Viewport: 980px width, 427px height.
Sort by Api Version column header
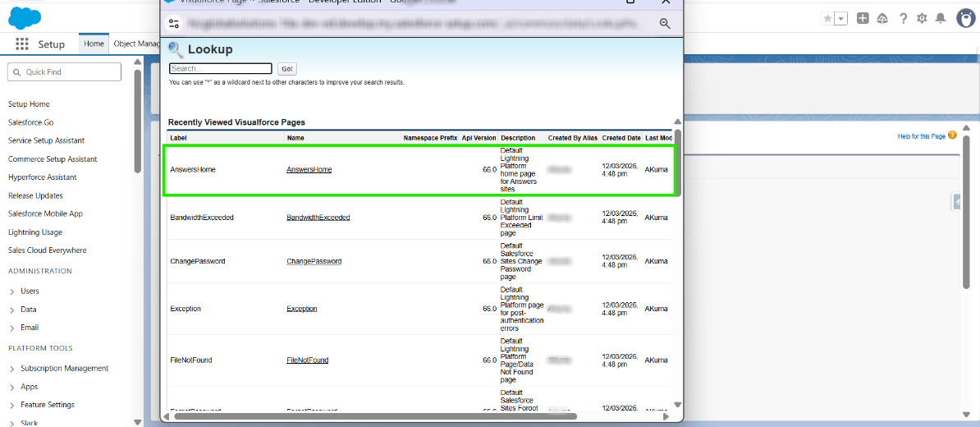479,137
